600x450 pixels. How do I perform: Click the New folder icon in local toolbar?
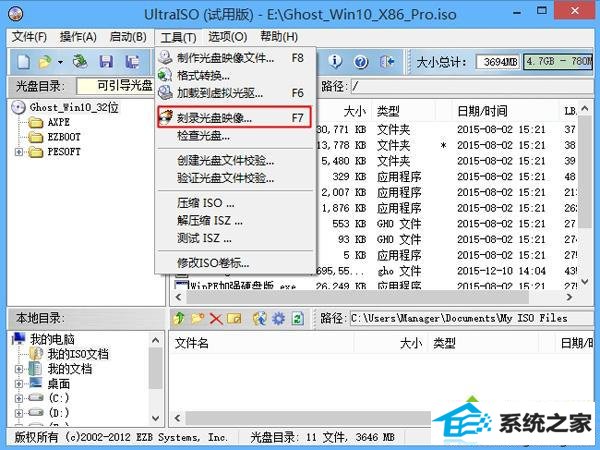(197, 318)
